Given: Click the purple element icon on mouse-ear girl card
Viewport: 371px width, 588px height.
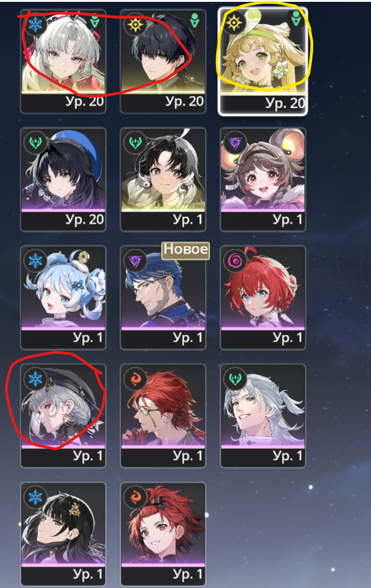Looking at the screenshot, I should [235, 143].
